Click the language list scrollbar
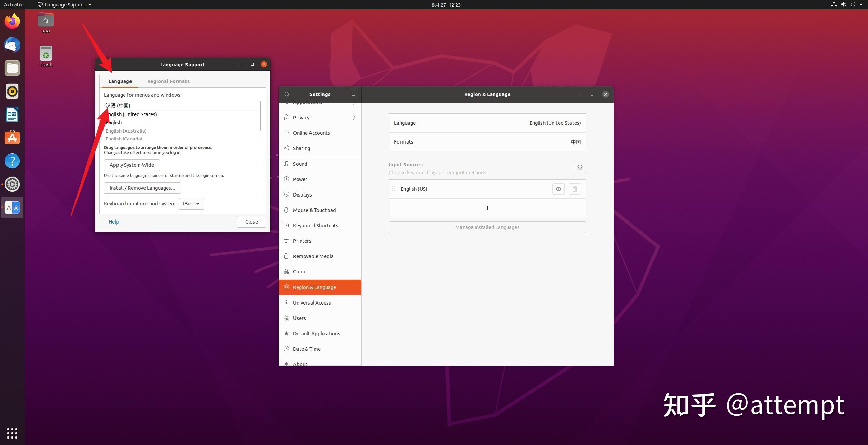 pyautogui.click(x=261, y=116)
